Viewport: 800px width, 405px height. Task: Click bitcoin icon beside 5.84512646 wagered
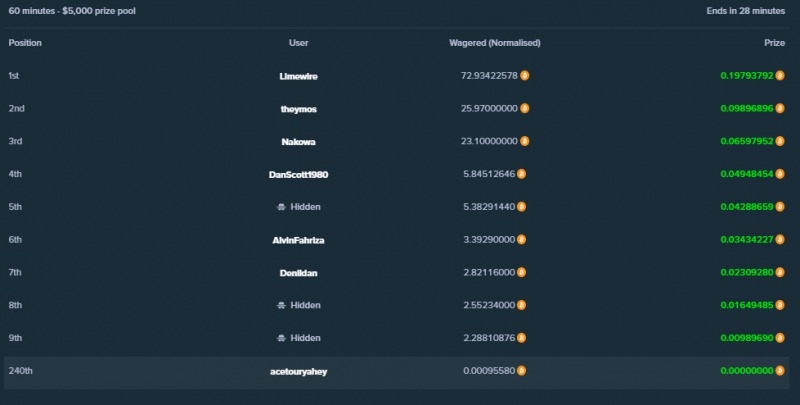pyautogui.click(x=521, y=174)
